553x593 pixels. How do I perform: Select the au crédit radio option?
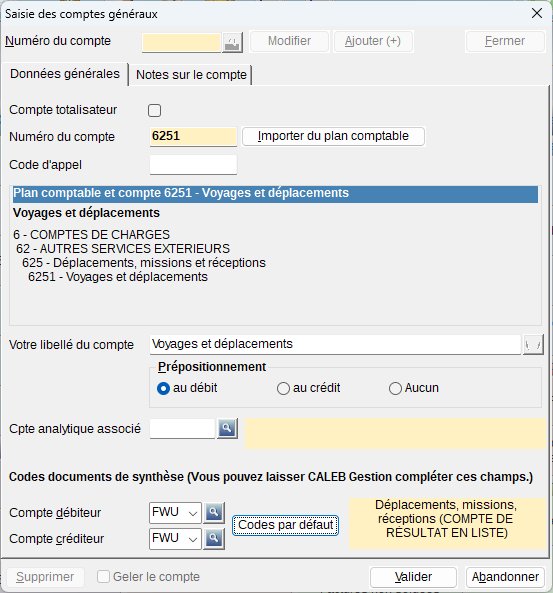pyautogui.click(x=283, y=388)
